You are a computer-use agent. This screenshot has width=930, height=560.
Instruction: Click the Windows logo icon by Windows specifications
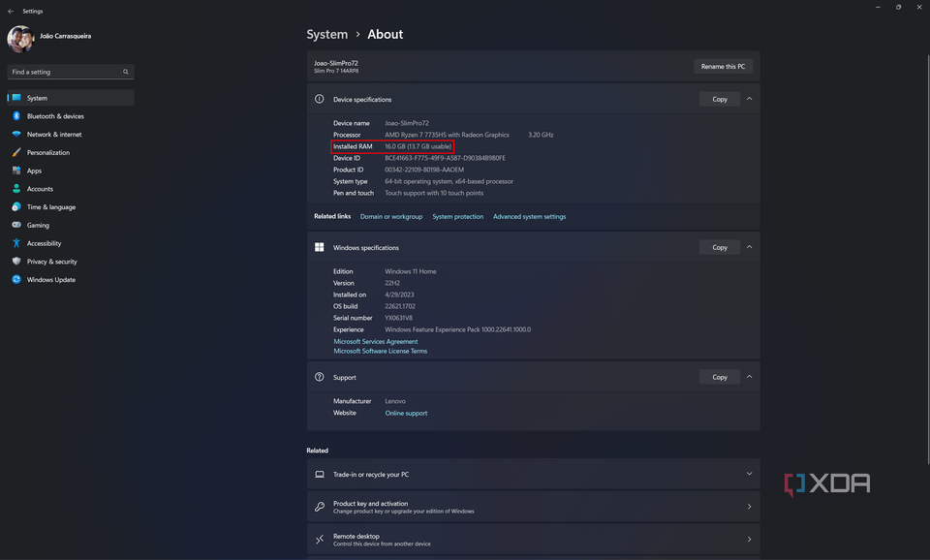pyautogui.click(x=319, y=247)
